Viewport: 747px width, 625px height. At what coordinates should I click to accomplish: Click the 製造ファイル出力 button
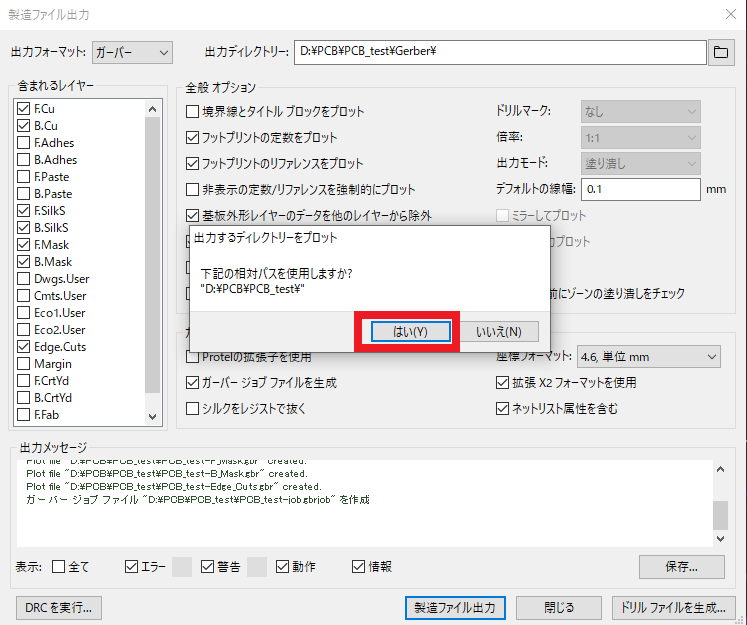tap(454, 607)
